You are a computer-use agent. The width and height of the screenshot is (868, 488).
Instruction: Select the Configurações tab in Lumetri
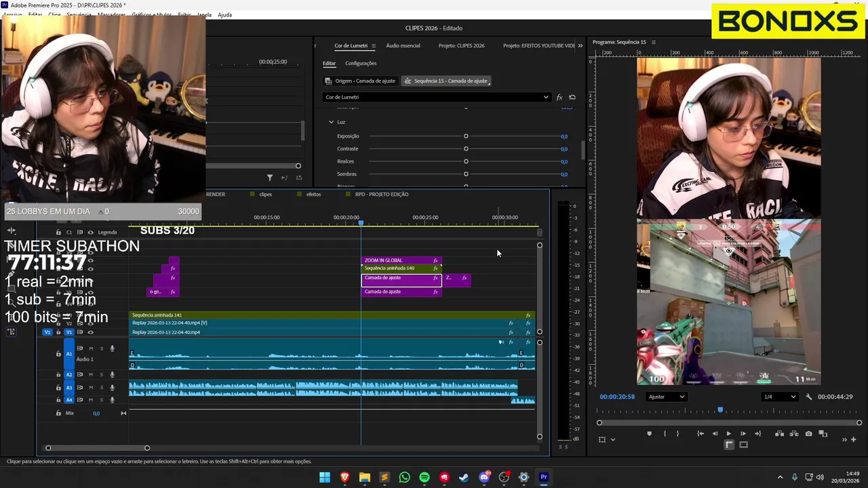click(x=361, y=64)
